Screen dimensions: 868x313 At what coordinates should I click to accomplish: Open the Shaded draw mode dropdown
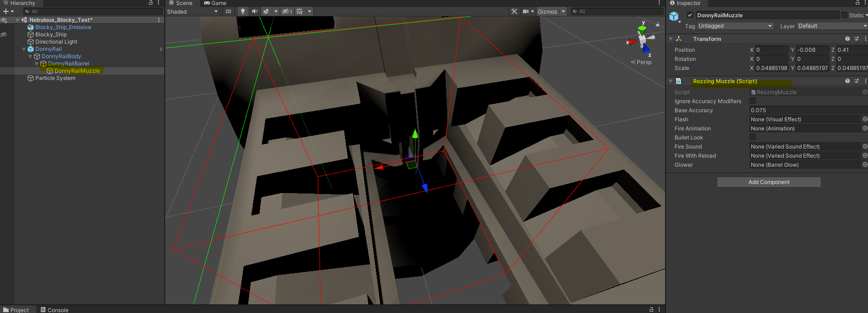point(192,11)
